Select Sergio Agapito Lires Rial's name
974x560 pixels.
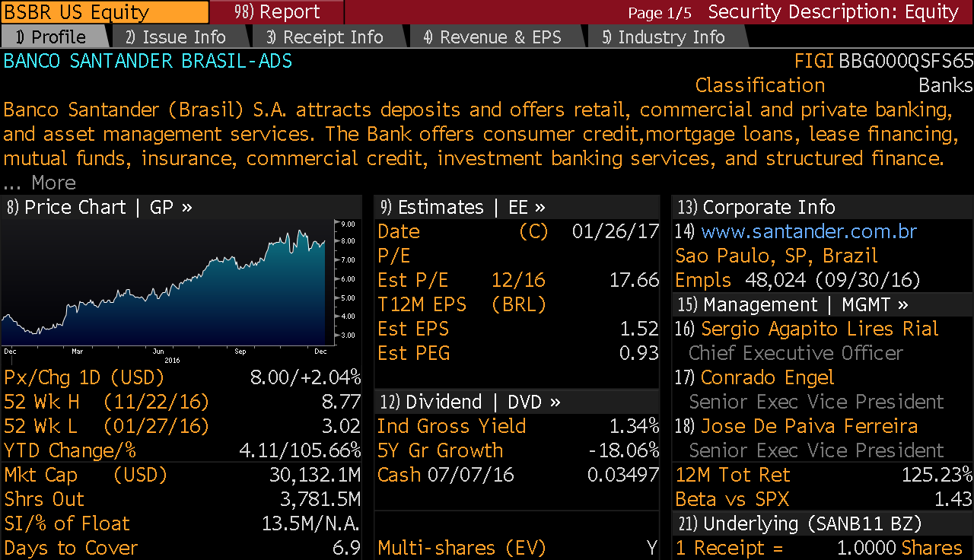point(820,329)
